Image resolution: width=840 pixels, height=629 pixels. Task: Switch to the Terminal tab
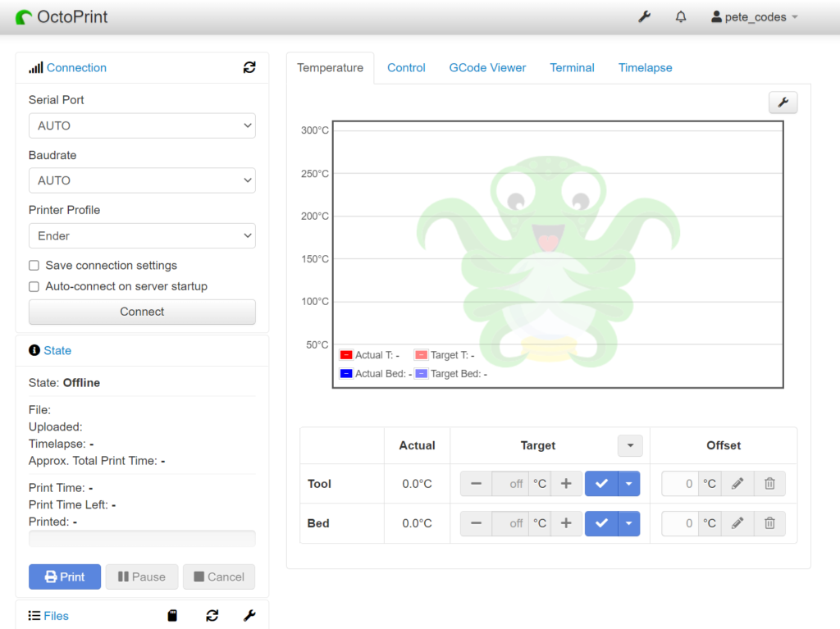click(572, 68)
